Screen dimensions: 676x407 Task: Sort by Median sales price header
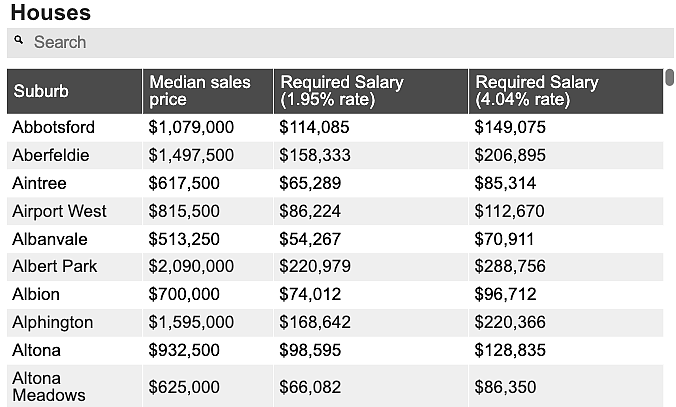(x=208, y=91)
